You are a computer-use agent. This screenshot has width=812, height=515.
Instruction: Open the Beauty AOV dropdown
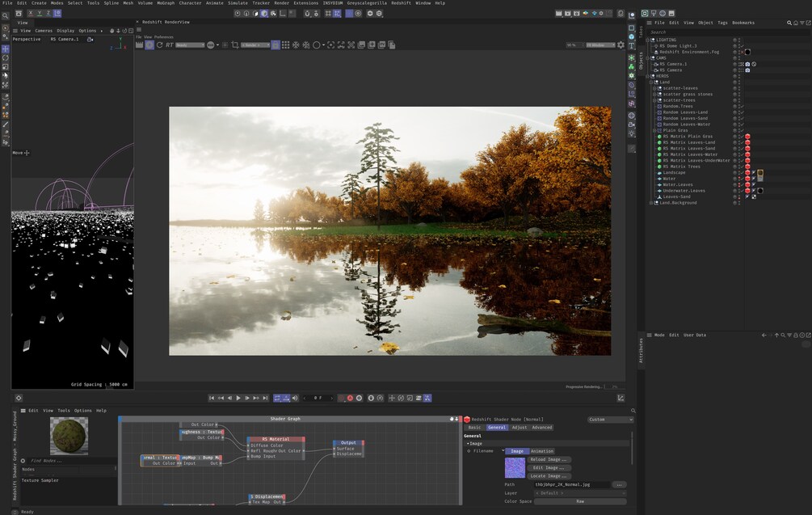click(190, 45)
